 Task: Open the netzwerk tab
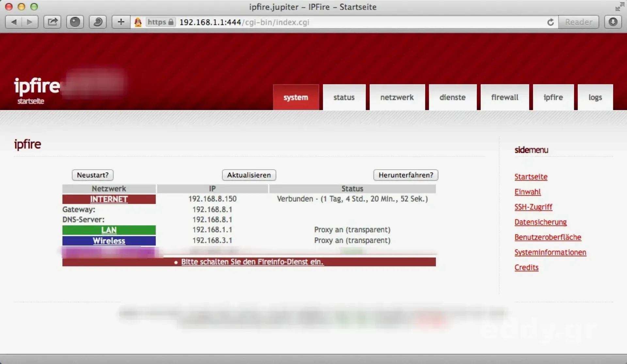(397, 97)
